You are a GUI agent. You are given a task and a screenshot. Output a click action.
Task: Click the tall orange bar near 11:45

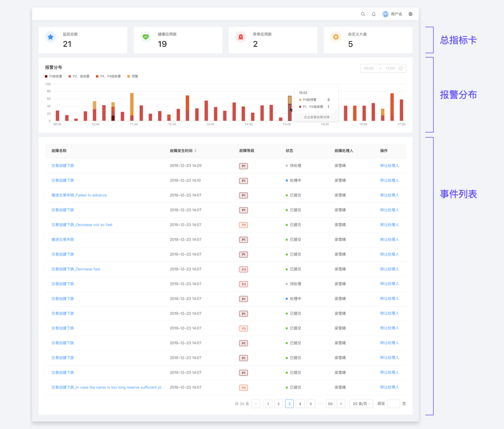click(132, 107)
